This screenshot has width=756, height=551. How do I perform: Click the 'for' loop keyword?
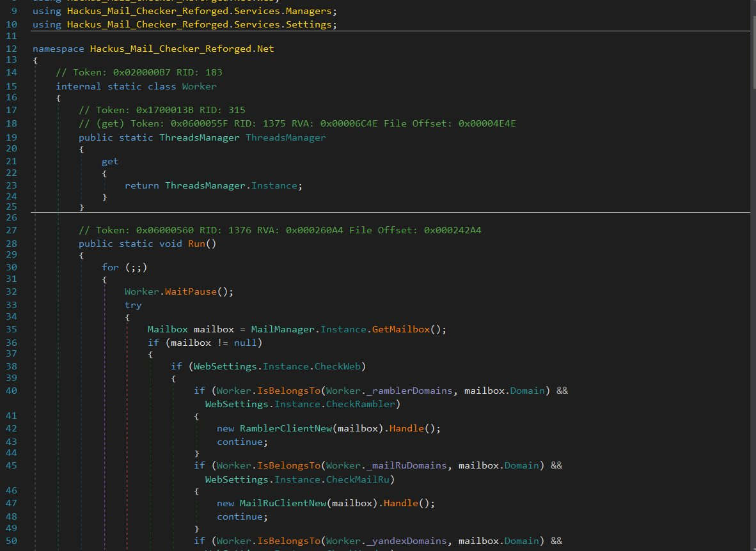[110, 268]
